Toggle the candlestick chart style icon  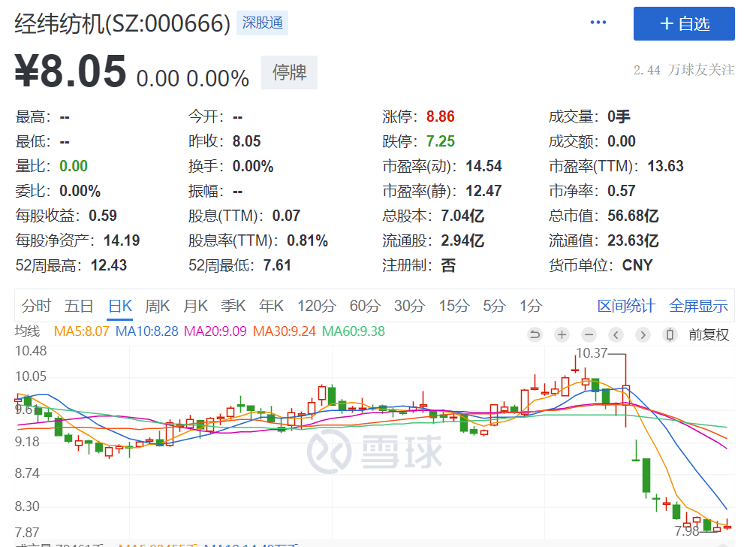tap(670, 335)
